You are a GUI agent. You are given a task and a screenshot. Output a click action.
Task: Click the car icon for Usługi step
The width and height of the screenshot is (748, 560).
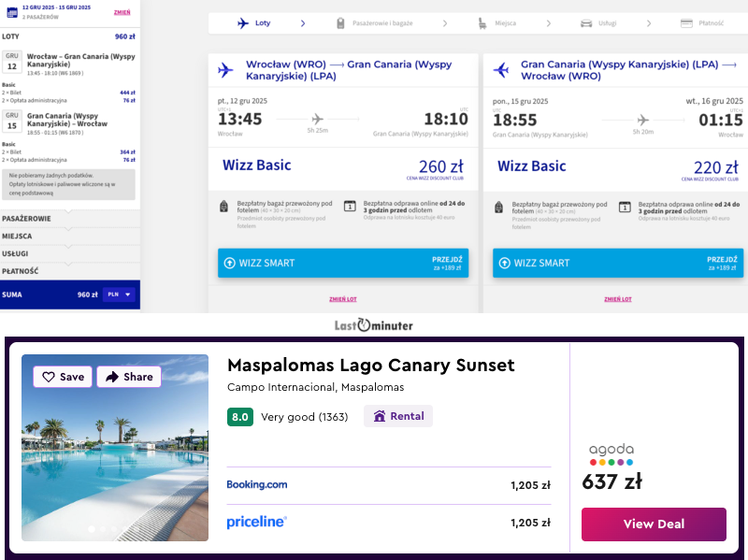[x=586, y=22]
